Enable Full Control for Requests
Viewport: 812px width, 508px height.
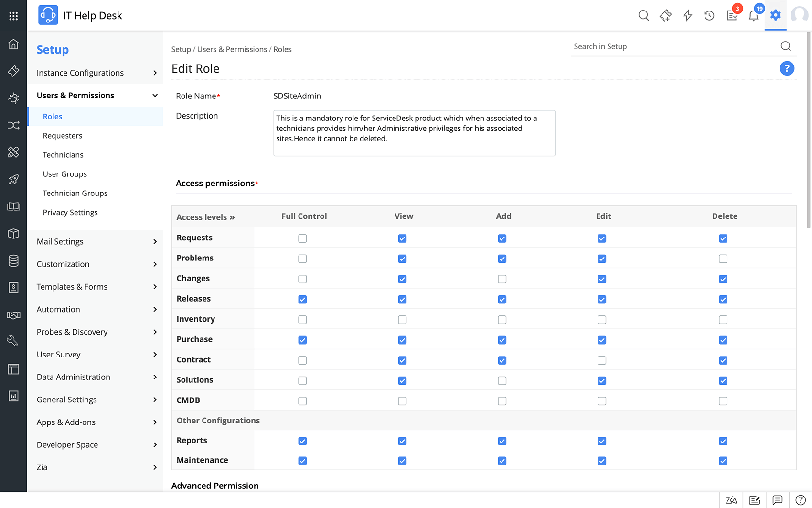[302, 238]
